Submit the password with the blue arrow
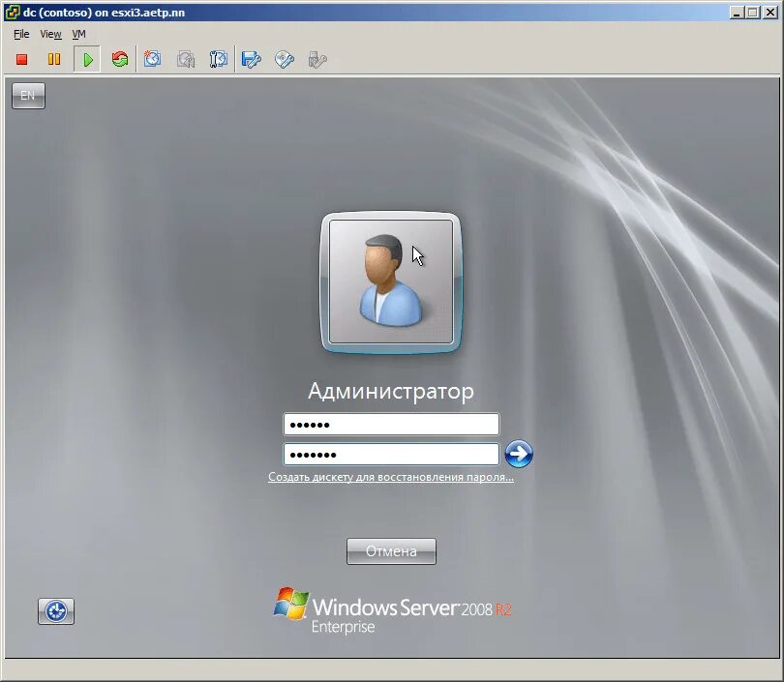 [519, 454]
